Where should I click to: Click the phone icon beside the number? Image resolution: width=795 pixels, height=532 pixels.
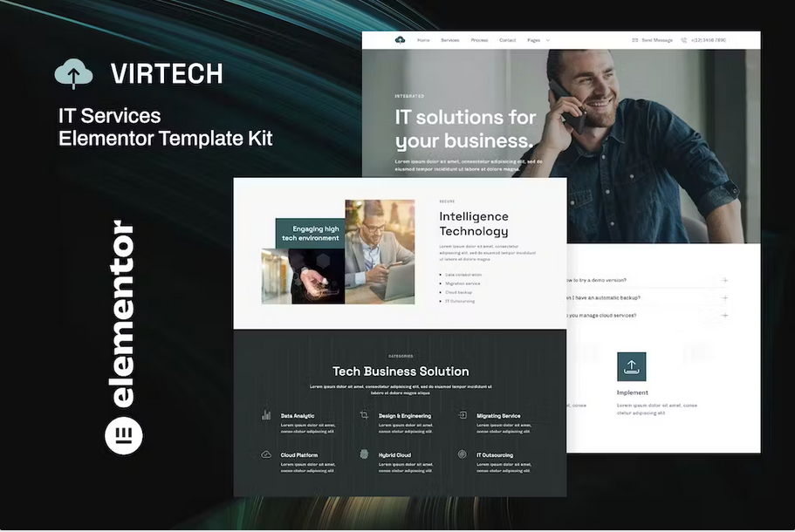[x=685, y=40]
